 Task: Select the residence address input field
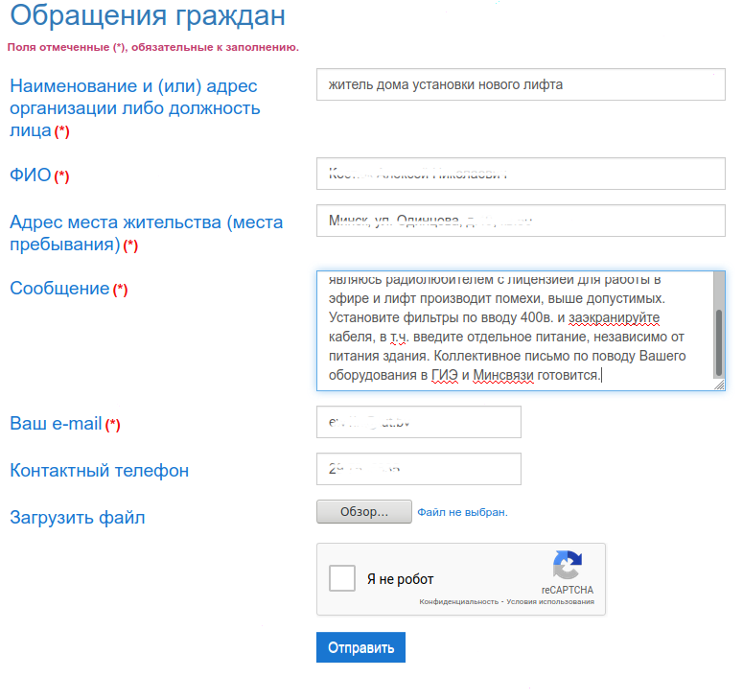(x=521, y=221)
